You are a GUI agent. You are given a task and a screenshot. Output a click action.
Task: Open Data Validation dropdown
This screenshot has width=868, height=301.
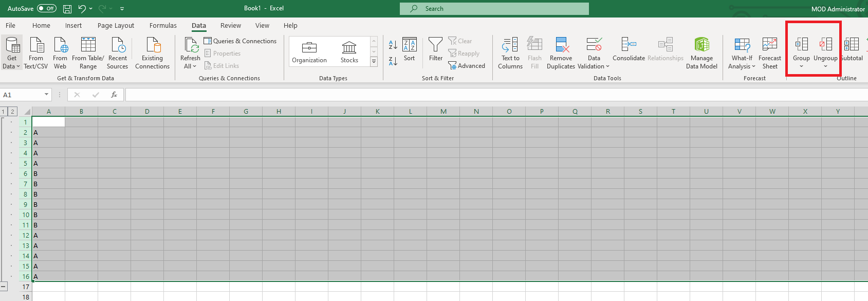pyautogui.click(x=594, y=52)
